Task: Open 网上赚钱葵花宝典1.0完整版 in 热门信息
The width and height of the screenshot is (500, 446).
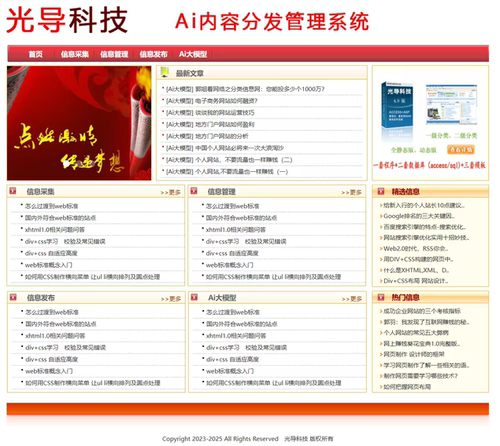Action: click(x=422, y=344)
